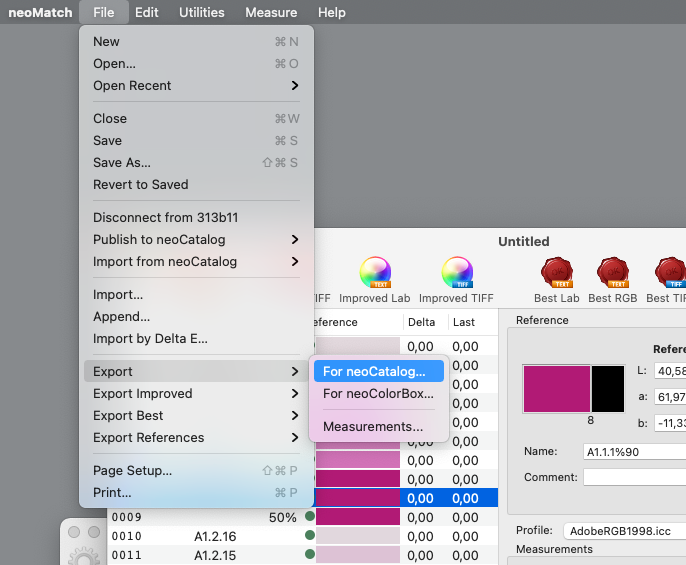Choose Import... from the File menu
Image resolution: width=686 pixels, height=565 pixels.
[x=196, y=295]
